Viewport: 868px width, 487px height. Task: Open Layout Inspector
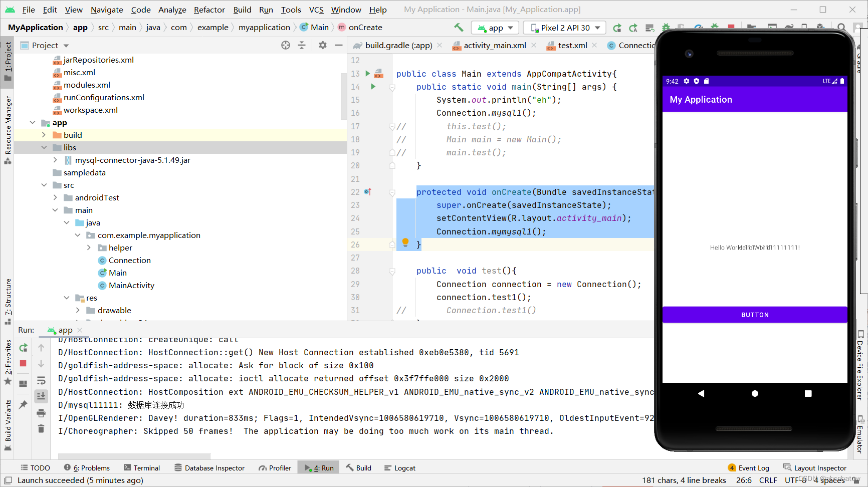(815, 468)
